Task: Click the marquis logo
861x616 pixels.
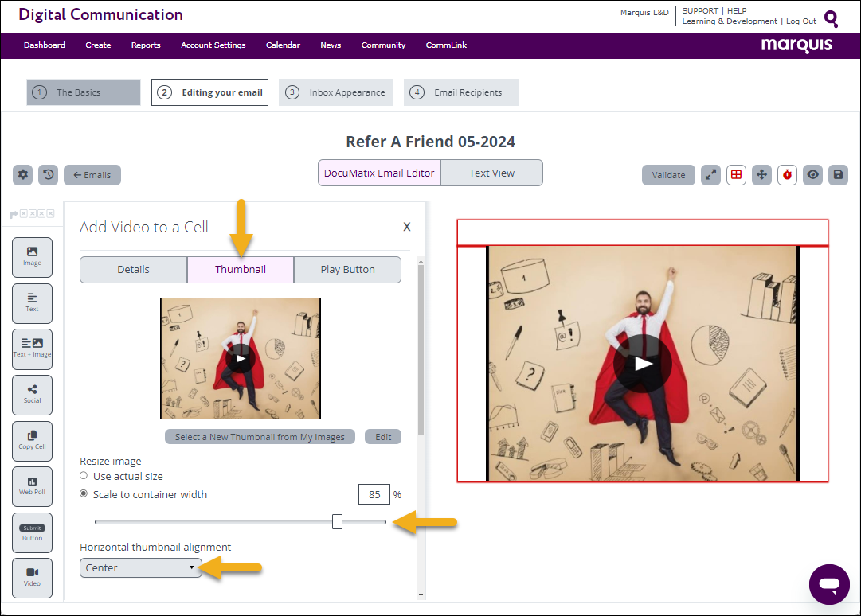Action: click(796, 45)
